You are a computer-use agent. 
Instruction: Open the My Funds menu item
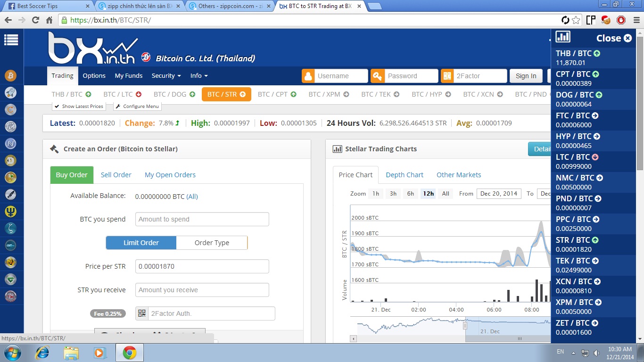pyautogui.click(x=129, y=75)
